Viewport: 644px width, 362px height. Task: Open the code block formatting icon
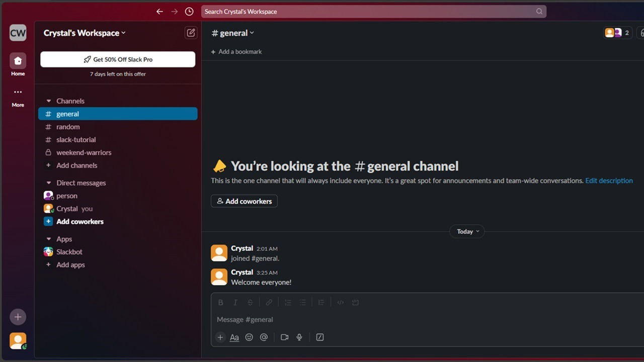coord(340,302)
